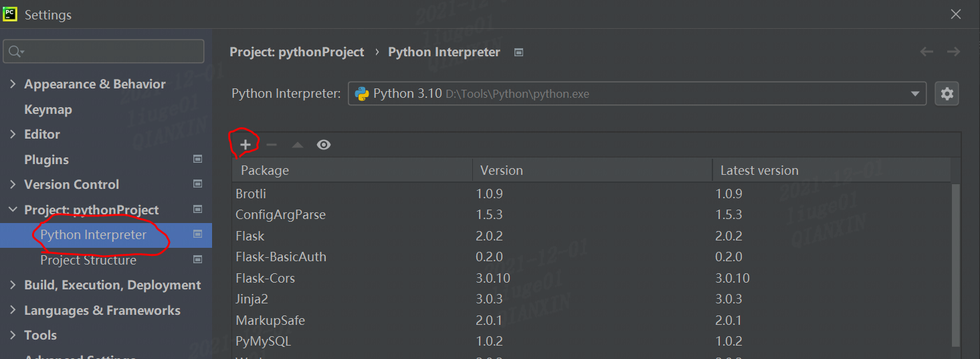Image resolution: width=980 pixels, height=359 pixels.
Task: Select the Keymap settings item
Action: [48, 109]
